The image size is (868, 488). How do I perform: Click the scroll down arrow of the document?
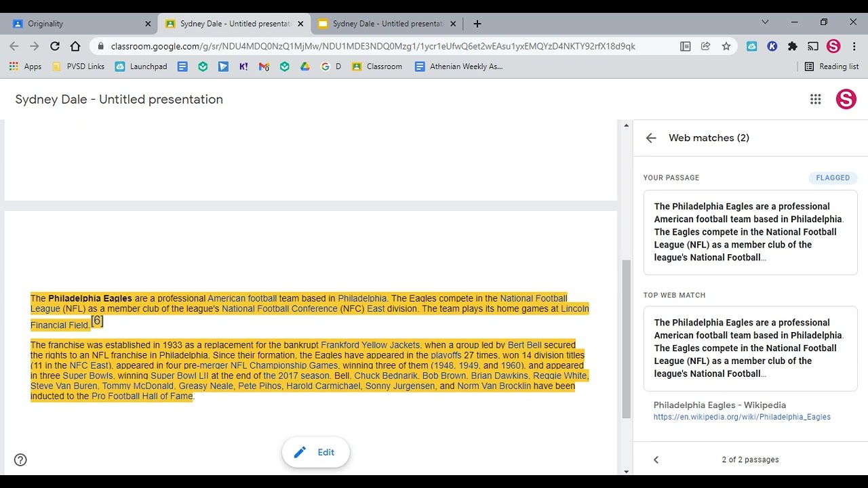[626, 471]
